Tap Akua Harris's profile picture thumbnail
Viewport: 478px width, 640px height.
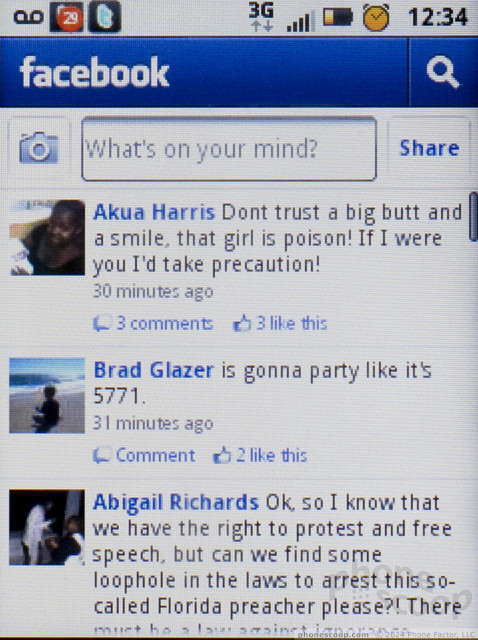47,237
